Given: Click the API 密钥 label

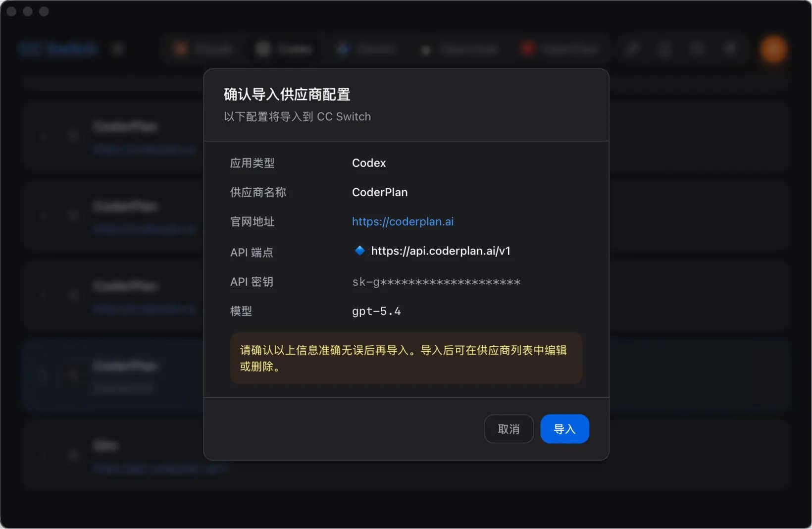Looking at the screenshot, I should click(x=252, y=282).
